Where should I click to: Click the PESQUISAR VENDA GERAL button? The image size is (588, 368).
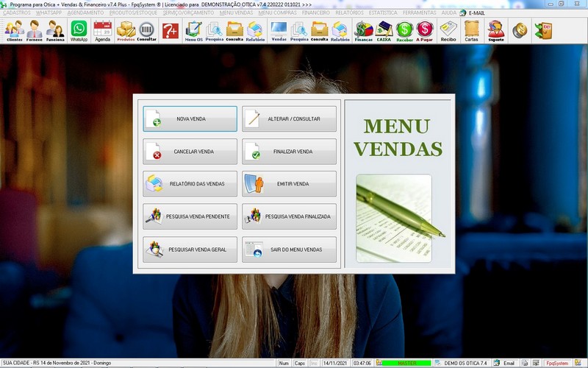click(190, 250)
